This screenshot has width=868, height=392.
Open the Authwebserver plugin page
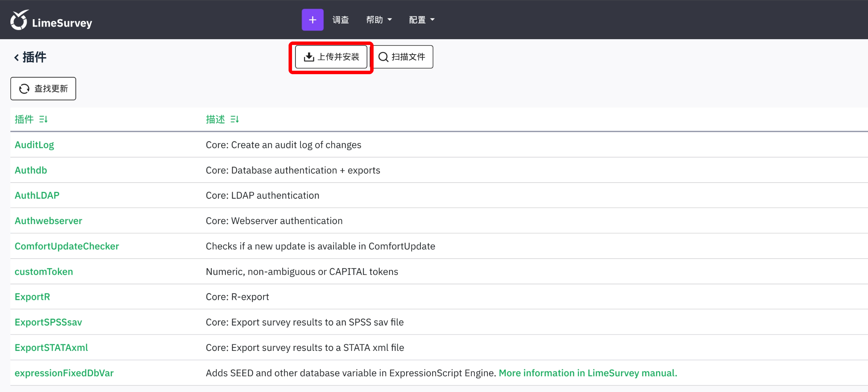point(48,221)
